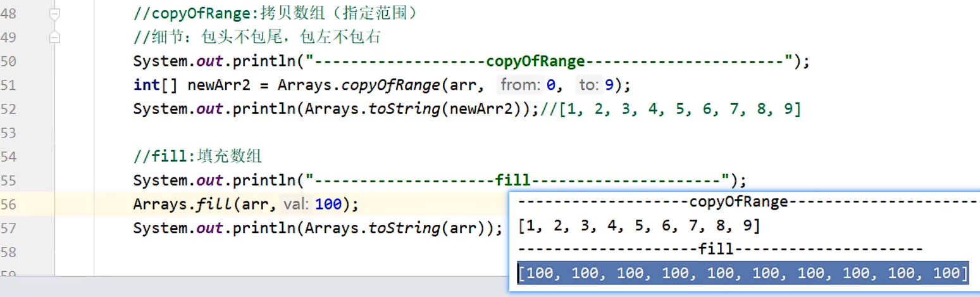Click the newArr2 variable declaration

click(x=219, y=85)
